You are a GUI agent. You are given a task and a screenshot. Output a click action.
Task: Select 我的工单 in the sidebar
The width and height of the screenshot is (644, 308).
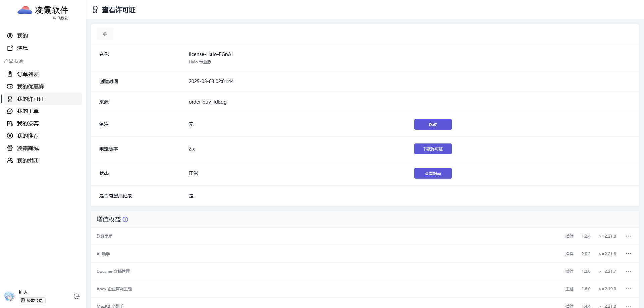point(28,111)
